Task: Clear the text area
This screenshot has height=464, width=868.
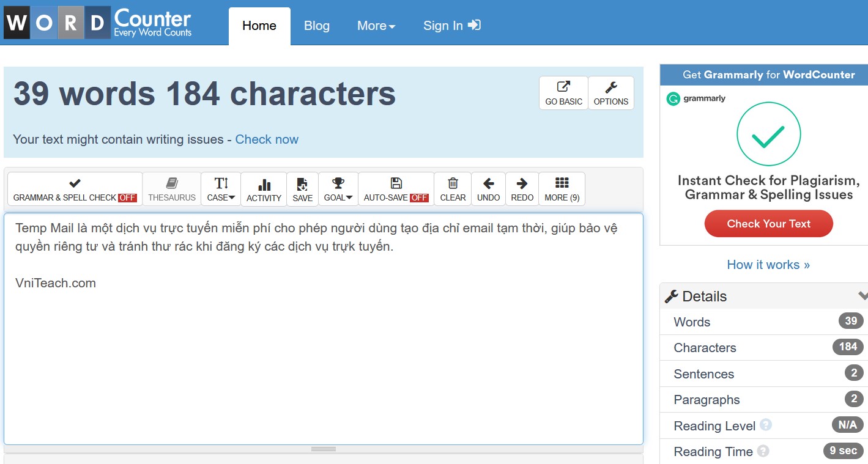Action: pyautogui.click(x=452, y=188)
